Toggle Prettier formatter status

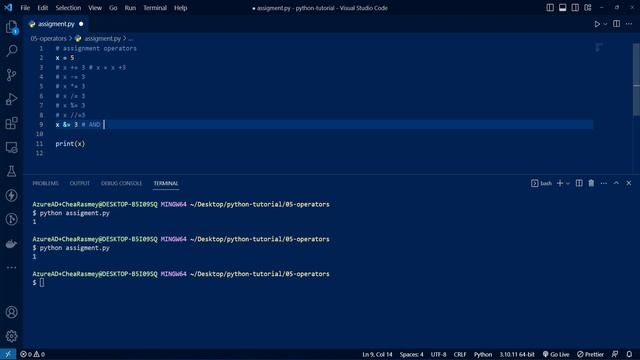590,354
